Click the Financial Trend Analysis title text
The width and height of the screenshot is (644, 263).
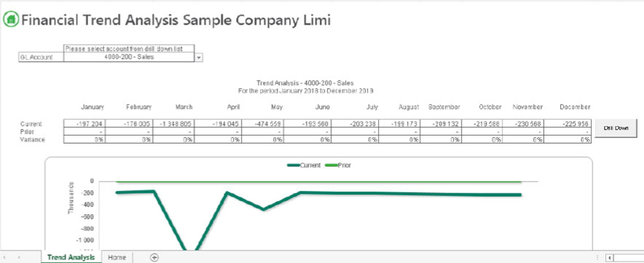pyautogui.click(x=176, y=20)
